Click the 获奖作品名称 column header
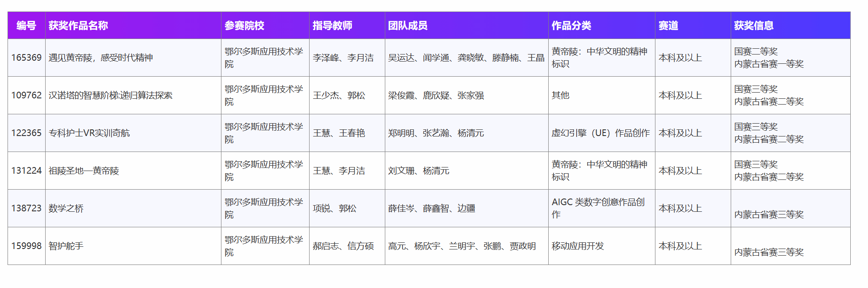Viewport: 868px width, 288px height. (x=78, y=26)
